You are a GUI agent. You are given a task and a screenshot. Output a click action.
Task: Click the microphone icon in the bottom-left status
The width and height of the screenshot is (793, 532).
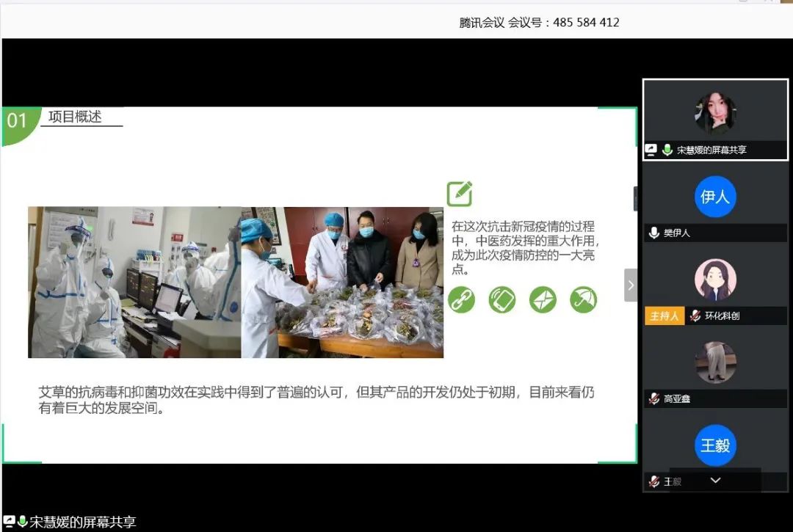[x=22, y=522]
